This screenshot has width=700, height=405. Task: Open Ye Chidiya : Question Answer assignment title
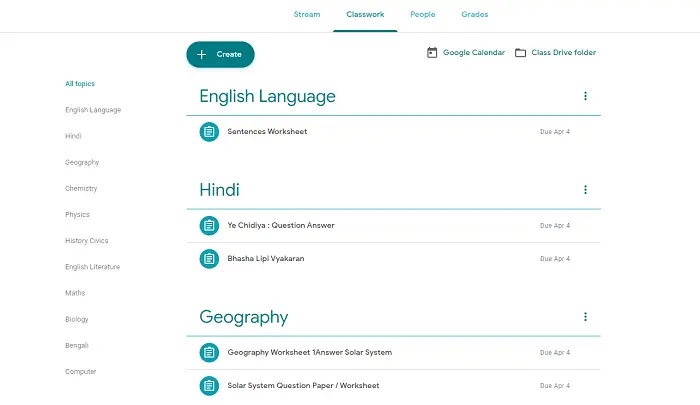(281, 225)
